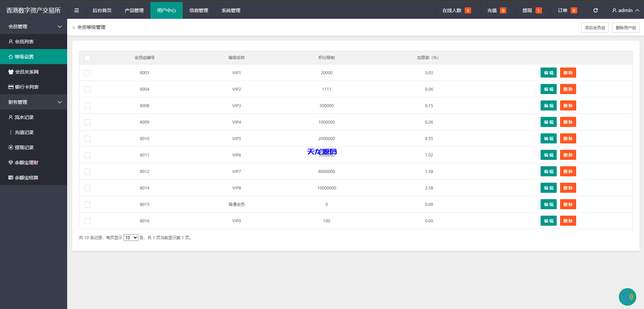Select the 会员列表 sidebar icon
Image resolution: width=644 pixels, height=309 pixels.
point(10,42)
